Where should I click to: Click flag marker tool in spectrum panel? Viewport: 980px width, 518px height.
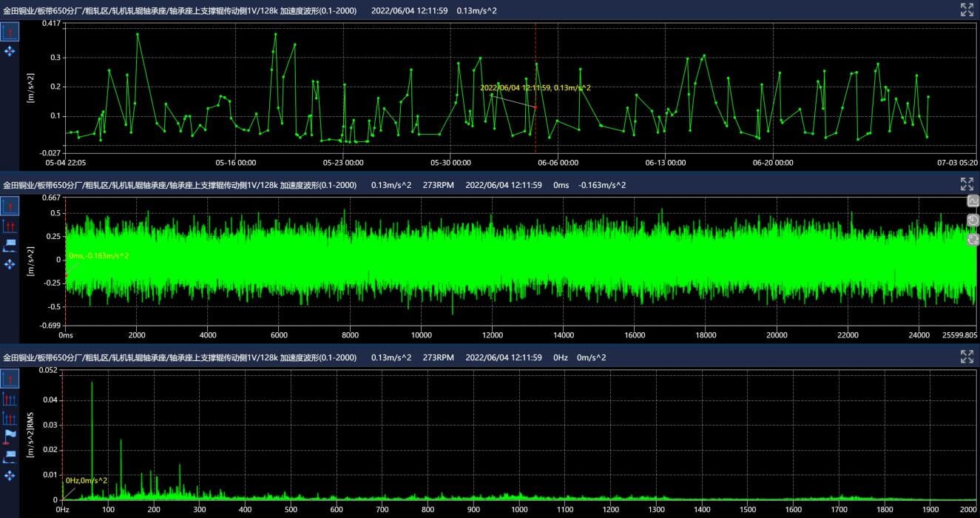pyautogui.click(x=10, y=437)
